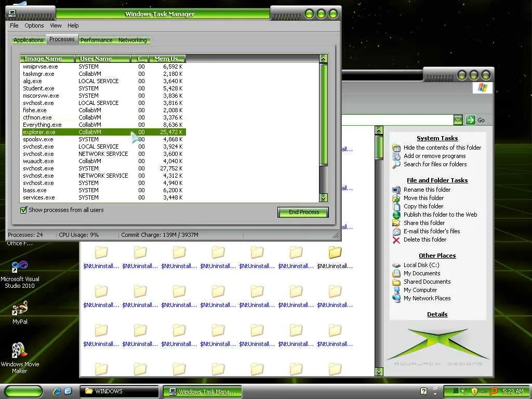The width and height of the screenshot is (532, 399).
Task: Sort processes by Mem Usage column
Action: click(167, 59)
